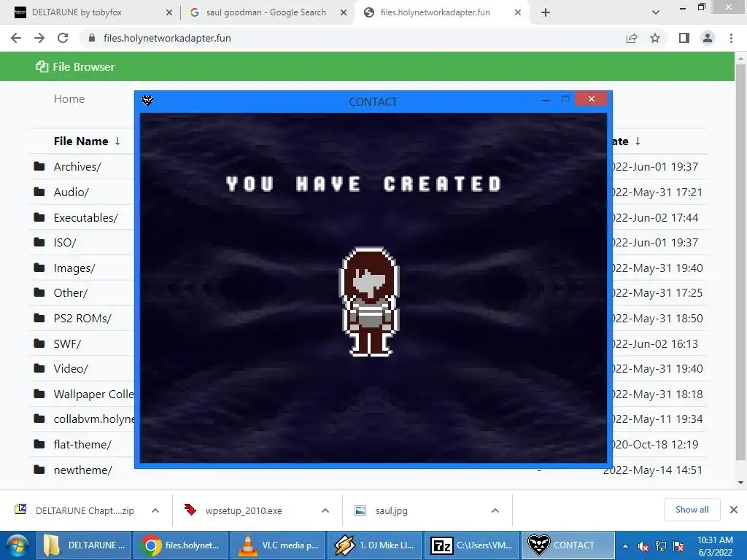The image size is (747, 560).
Task: Switch to VLC media player in taskbar
Action: (x=278, y=545)
